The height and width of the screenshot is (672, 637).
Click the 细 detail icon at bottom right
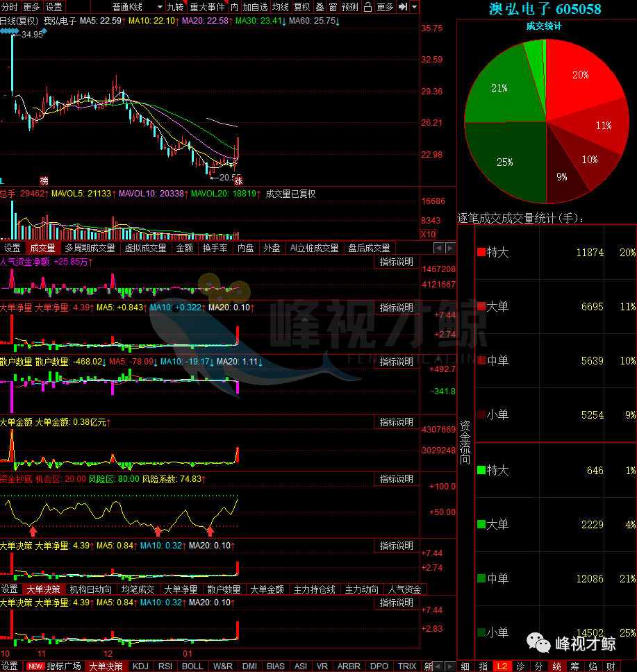tap(465, 666)
